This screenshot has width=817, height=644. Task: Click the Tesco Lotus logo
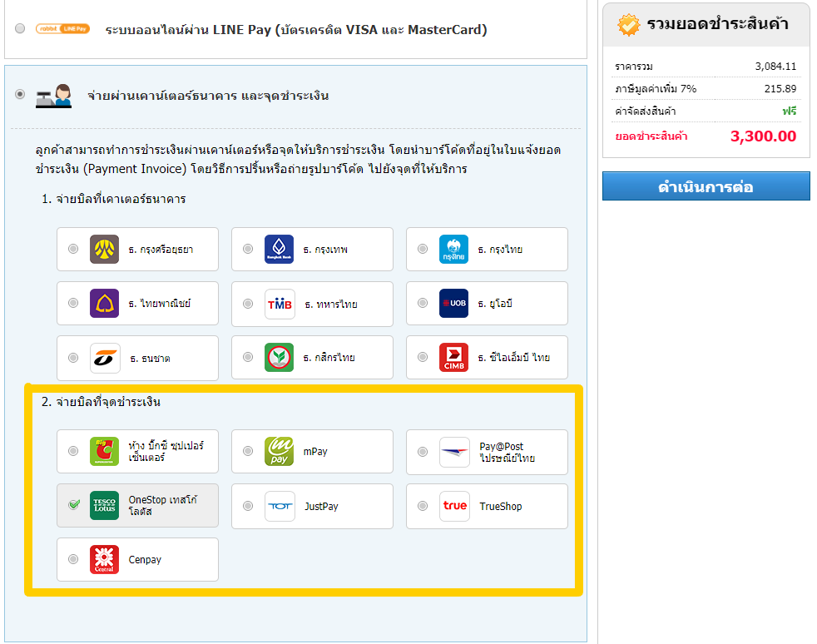[104, 505]
